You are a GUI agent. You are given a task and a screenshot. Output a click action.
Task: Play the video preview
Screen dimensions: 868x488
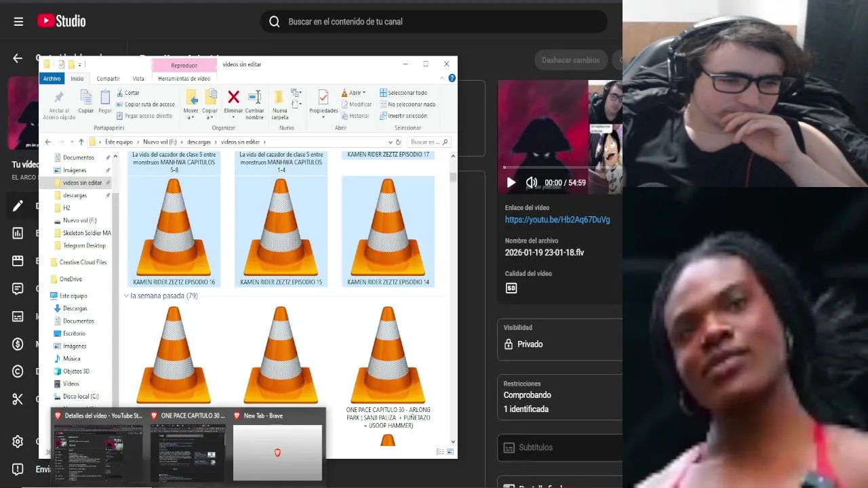point(511,182)
